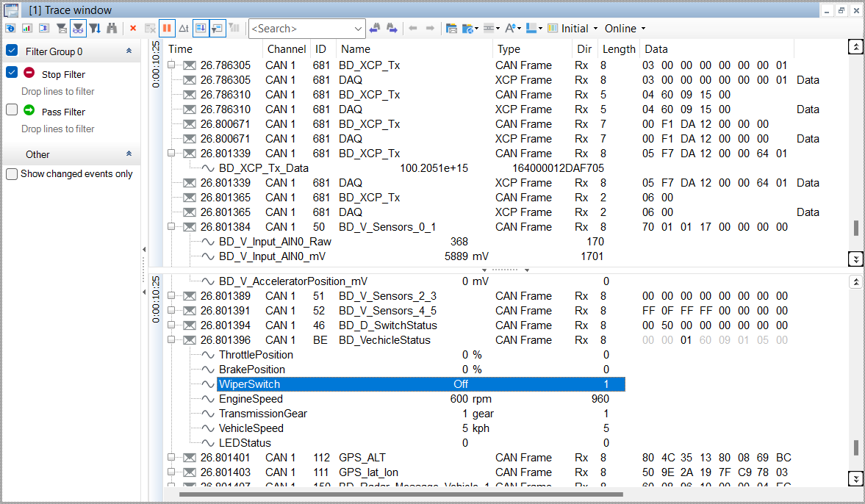The image size is (865, 504).
Task: Open the Initial configuration dropdown
Action: tap(596, 28)
